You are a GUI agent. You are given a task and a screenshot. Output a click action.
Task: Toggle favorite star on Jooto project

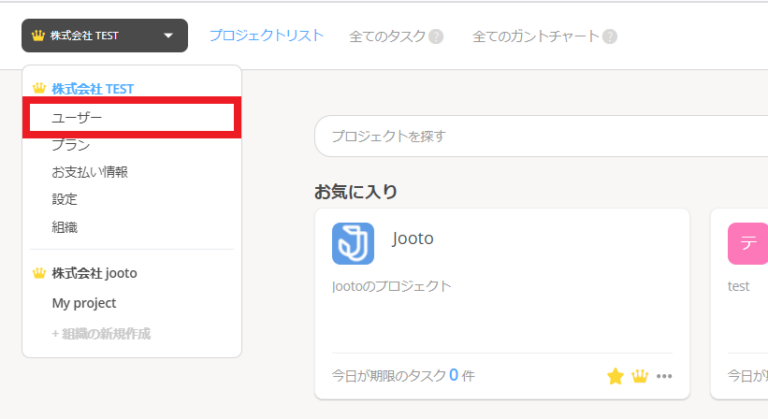615,376
